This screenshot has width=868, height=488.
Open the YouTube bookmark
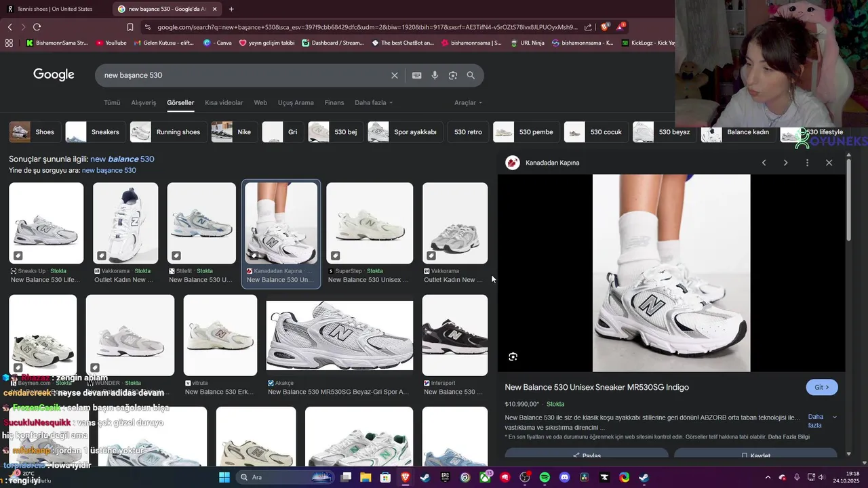(x=111, y=43)
